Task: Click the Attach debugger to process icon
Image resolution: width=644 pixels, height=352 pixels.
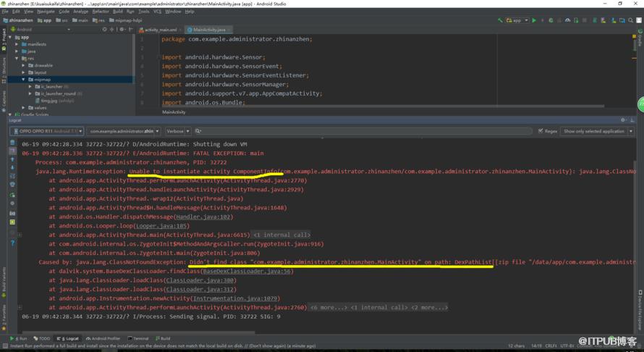Action: pyautogui.click(x=576, y=20)
